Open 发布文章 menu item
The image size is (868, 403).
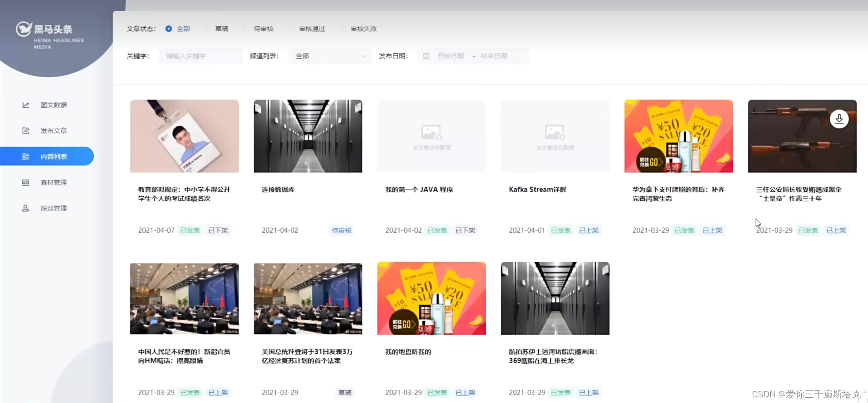tap(47, 131)
